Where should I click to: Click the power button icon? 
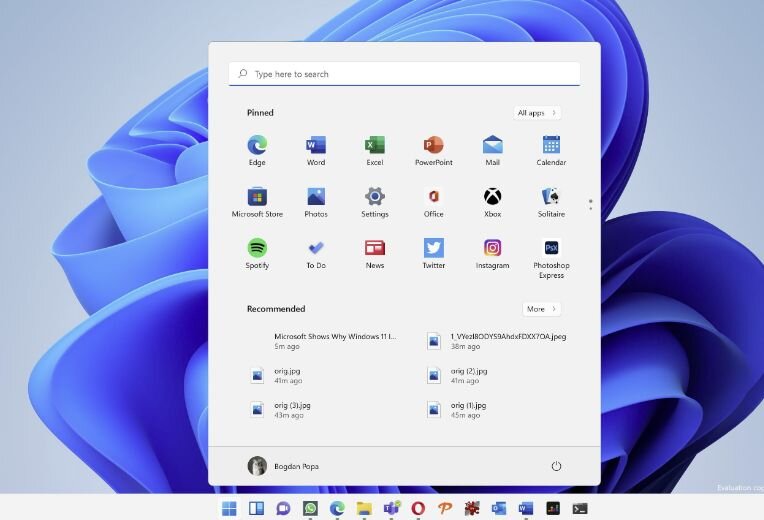(556, 466)
